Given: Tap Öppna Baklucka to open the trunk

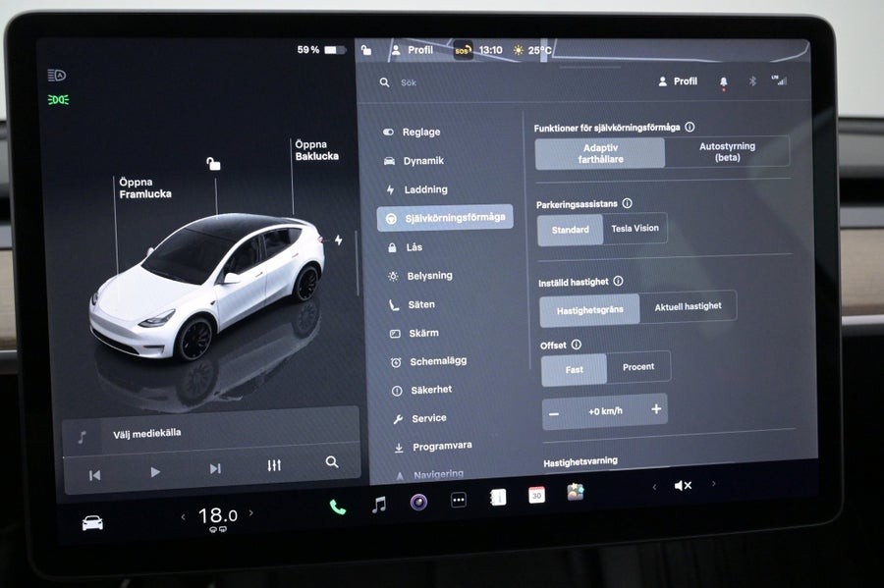Looking at the screenshot, I should [317, 150].
